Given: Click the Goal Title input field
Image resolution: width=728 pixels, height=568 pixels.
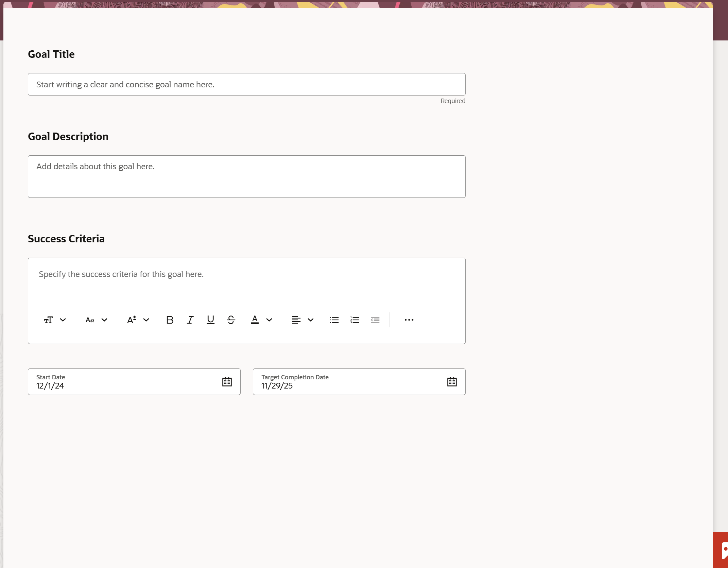Looking at the screenshot, I should [246, 84].
